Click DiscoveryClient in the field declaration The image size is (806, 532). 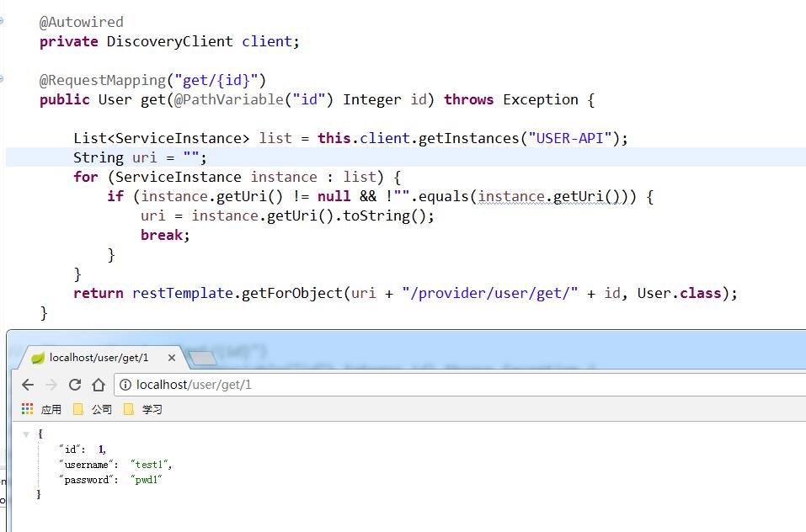click(169, 41)
